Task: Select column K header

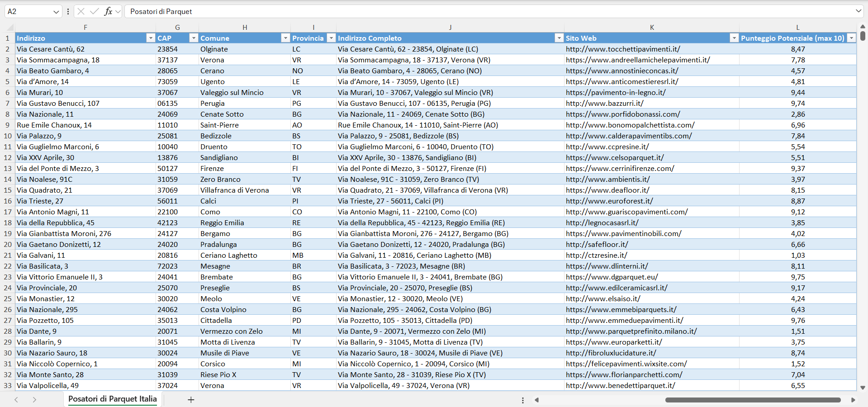Action: coord(652,28)
